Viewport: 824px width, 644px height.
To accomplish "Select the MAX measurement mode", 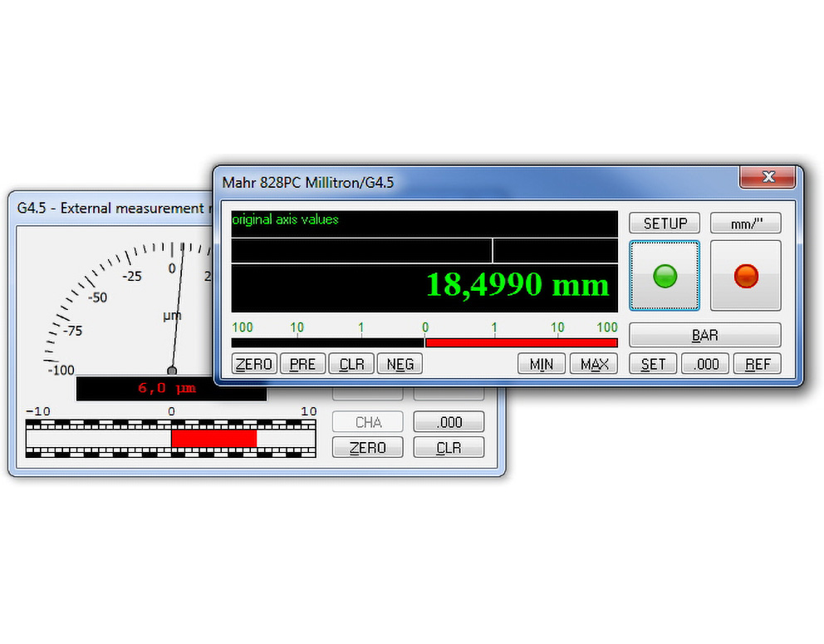I will click(594, 364).
